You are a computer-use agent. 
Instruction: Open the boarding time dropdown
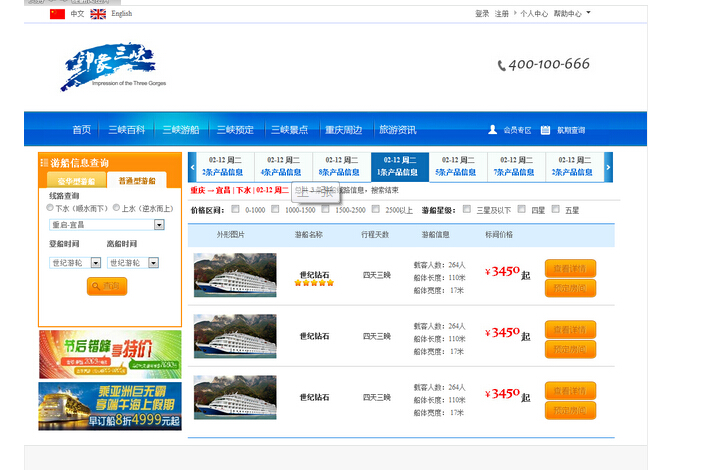(x=96, y=263)
